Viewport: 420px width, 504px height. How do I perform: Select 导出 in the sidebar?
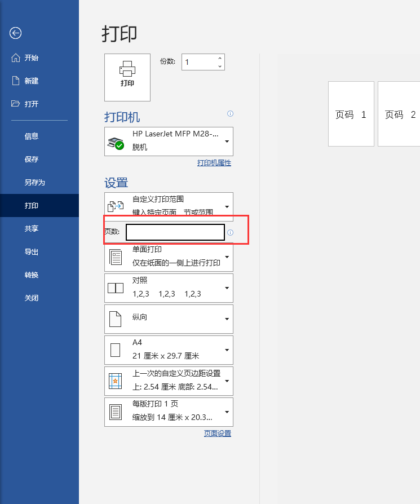39,251
